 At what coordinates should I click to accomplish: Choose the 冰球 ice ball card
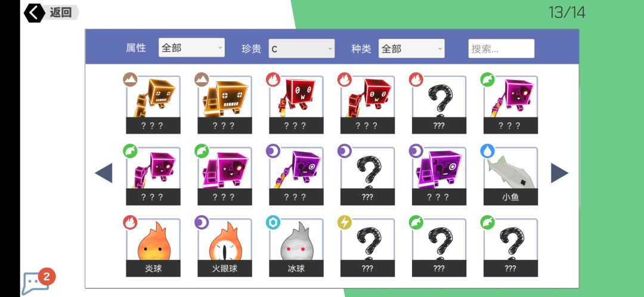[296, 247]
